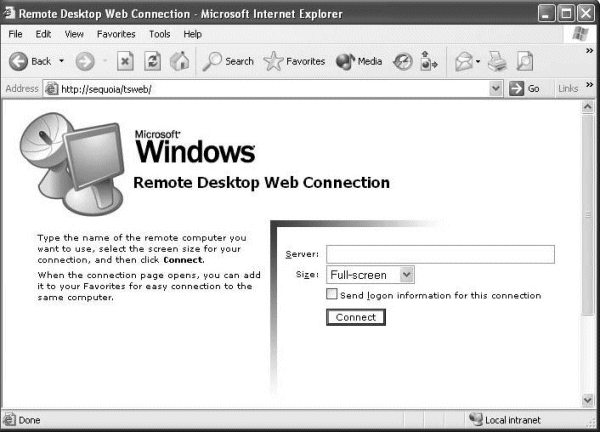Refresh the page with the Refresh icon
The width and height of the screenshot is (600, 432).
pyautogui.click(x=152, y=61)
